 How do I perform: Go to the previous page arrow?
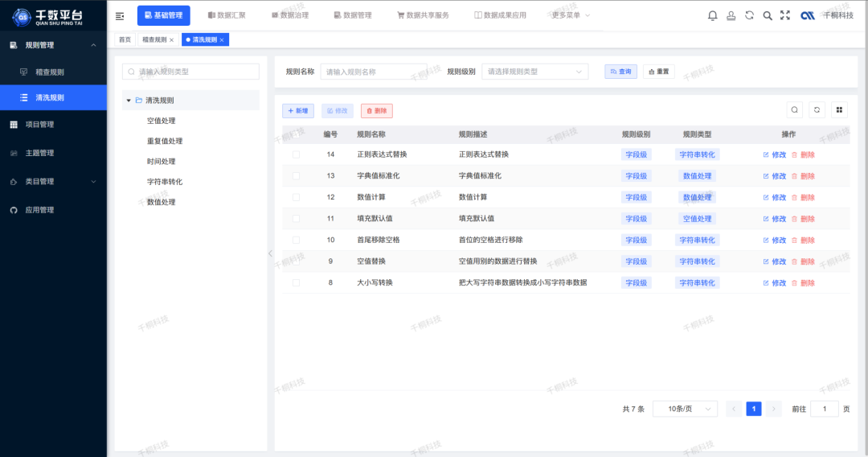tap(734, 409)
